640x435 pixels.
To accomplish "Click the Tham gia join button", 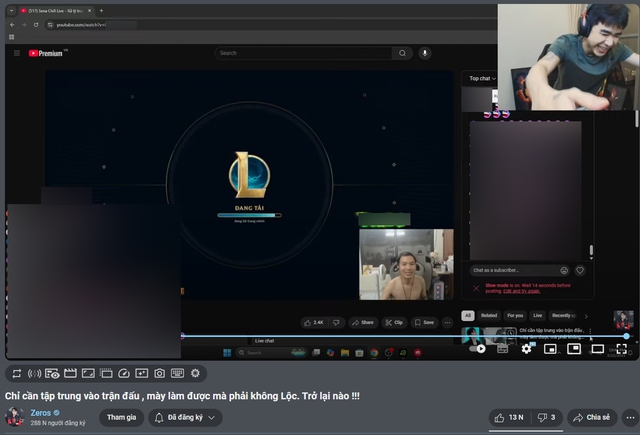I will pos(122,417).
